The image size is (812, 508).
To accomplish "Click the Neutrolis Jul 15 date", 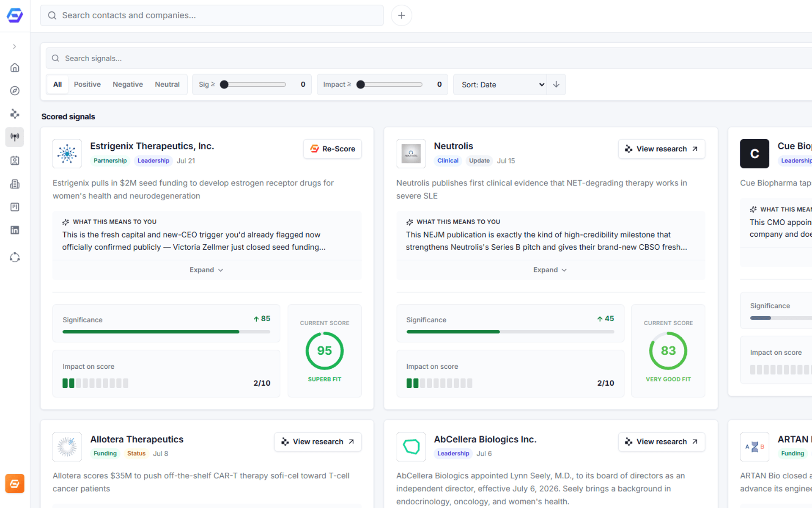I will pos(506,161).
